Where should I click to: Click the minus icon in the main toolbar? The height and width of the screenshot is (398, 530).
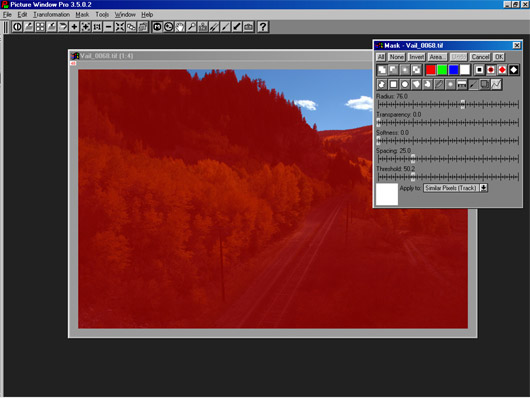coord(109,27)
